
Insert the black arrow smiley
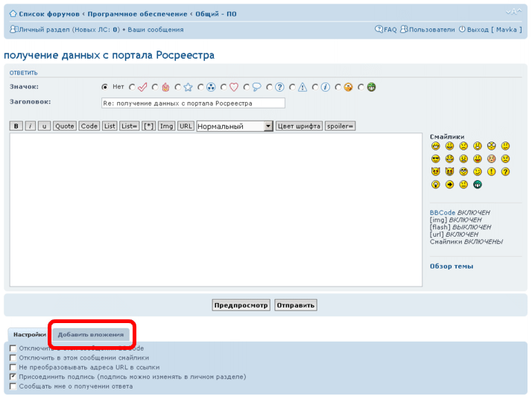(449, 185)
